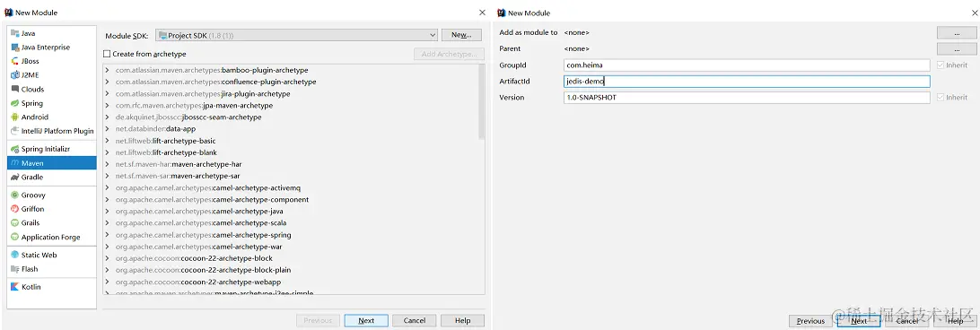Select cocoon-22-archetype-webapp row

(290, 282)
